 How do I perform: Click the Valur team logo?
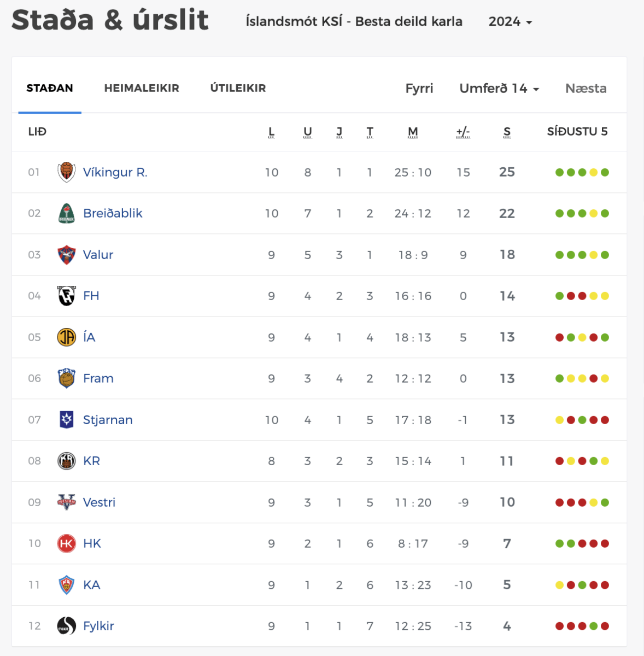pyautogui.click(x=66, y=255)
